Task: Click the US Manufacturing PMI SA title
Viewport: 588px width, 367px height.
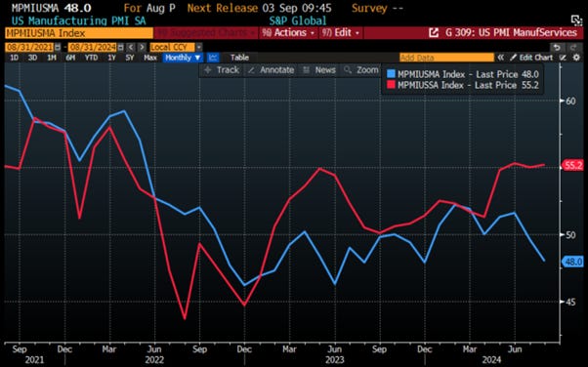Action: (78, 20)
